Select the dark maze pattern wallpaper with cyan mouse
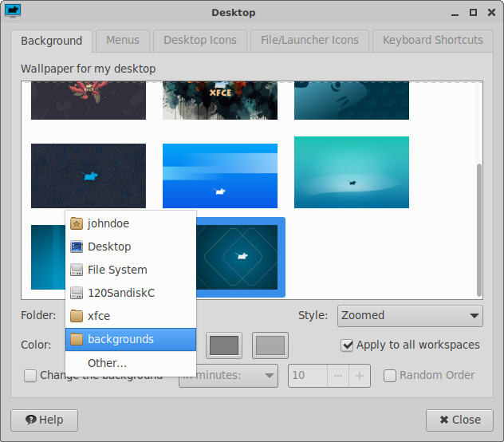Screen dimensions: 504x442 pyautogui.click(x=89, y=176)
